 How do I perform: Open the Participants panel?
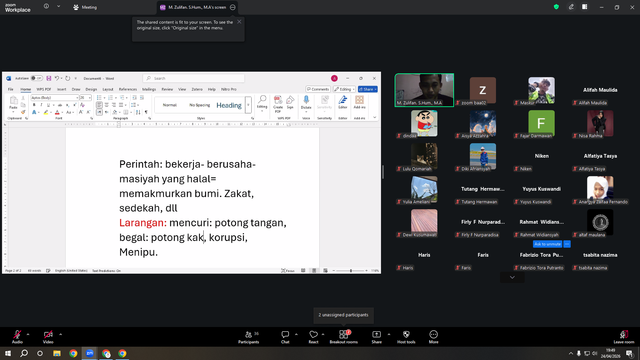click(249, 337)
